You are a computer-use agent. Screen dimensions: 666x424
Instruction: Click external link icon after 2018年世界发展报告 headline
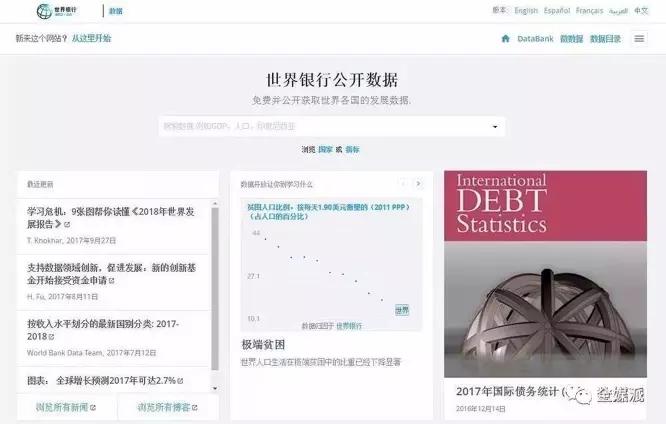click(x=67, y=224)
